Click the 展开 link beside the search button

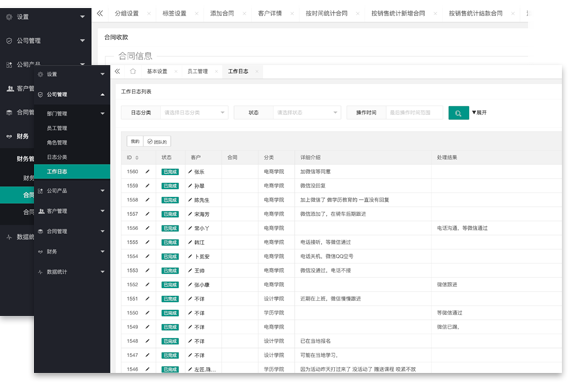pyautogui.click(x=479, y=112)
